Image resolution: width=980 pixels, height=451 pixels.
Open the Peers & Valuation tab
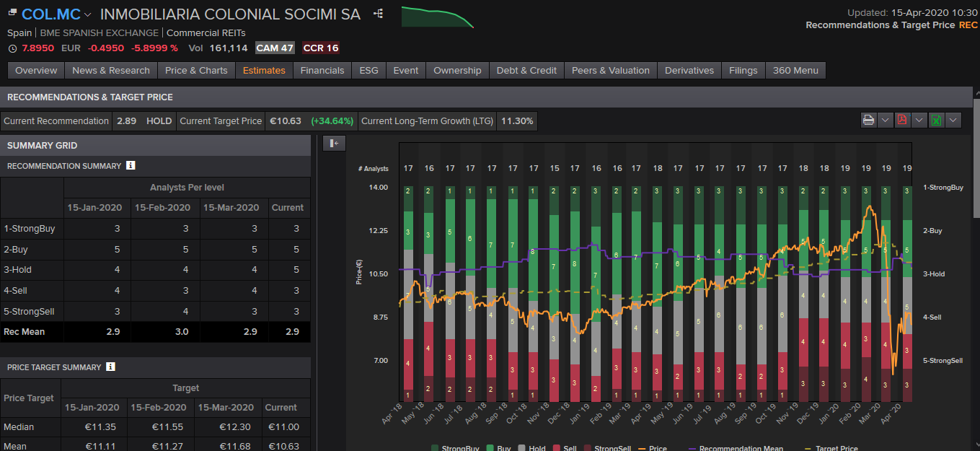point(610,70)
